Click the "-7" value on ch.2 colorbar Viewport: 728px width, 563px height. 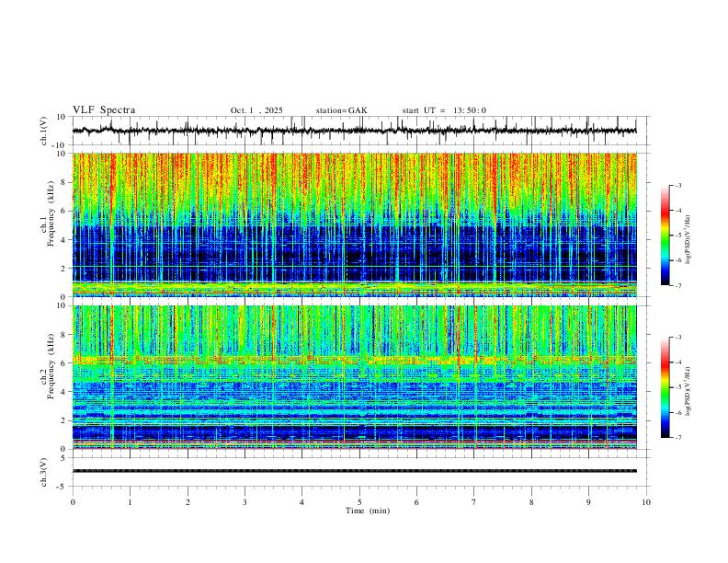pyautogui.click(x=677, y=438)
